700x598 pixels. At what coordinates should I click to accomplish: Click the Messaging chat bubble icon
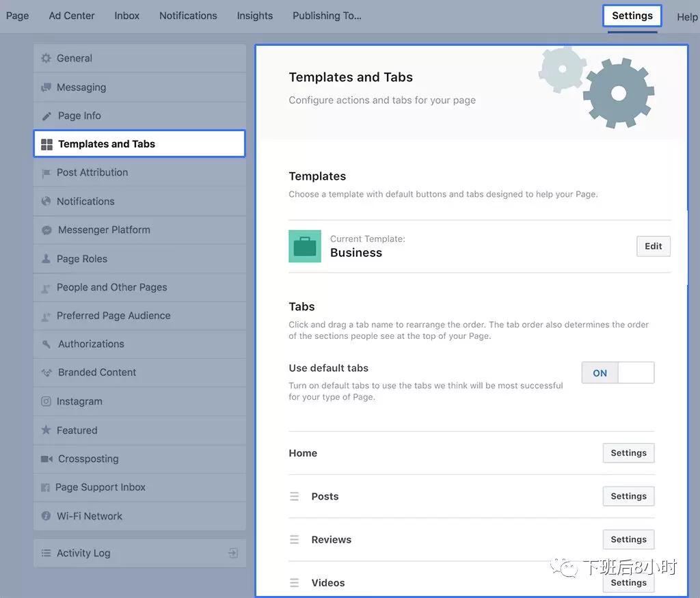click(46, 87)
